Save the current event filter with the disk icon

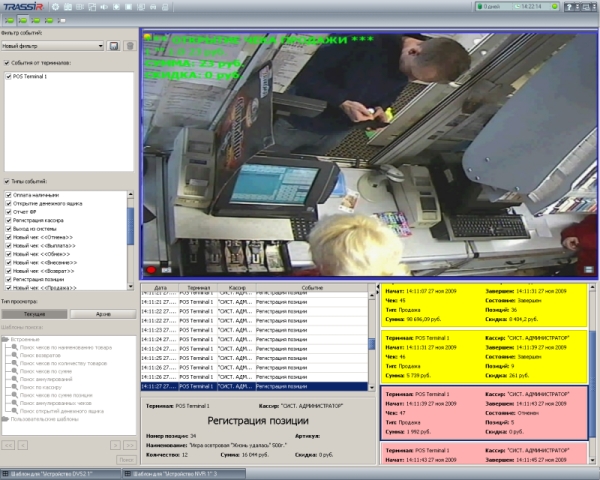click(114, 46)
